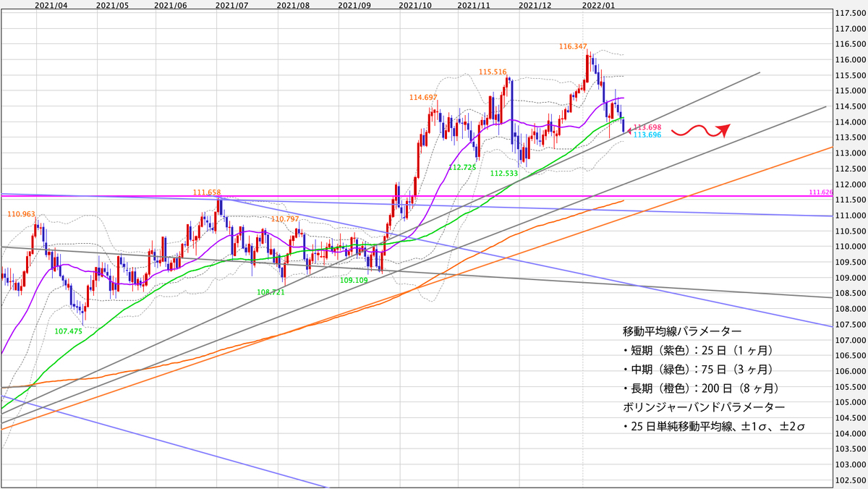Click the 109.109 low label
Viewport: 868px width, 489px height.
[x=354, y=279]
